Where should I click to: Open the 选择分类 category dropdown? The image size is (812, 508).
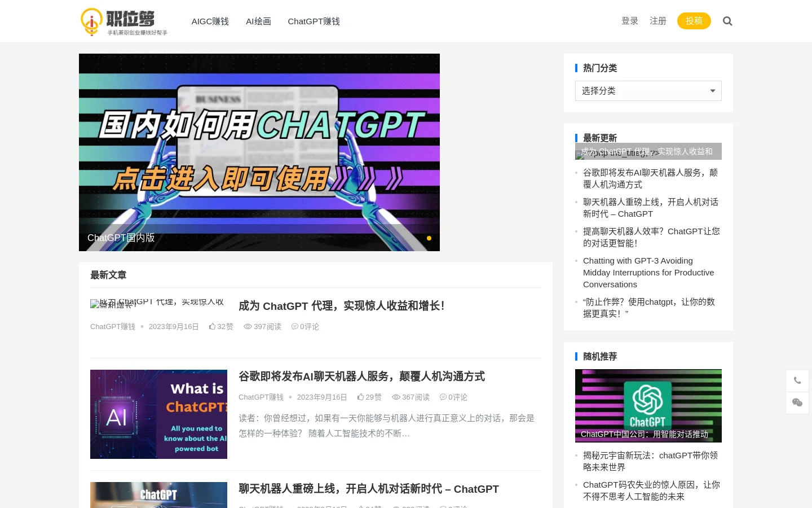[x=648, y=91]
